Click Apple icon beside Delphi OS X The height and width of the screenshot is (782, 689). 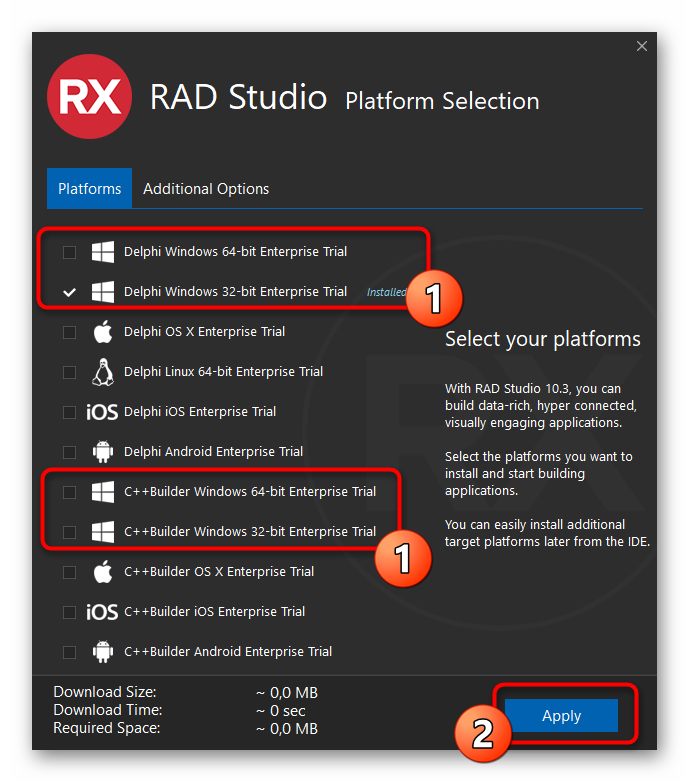click(103, 332)
